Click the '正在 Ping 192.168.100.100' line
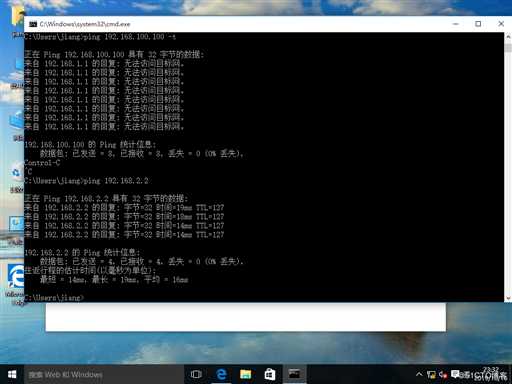The width and height of the screenshot is (512, 384). [114, 54]
